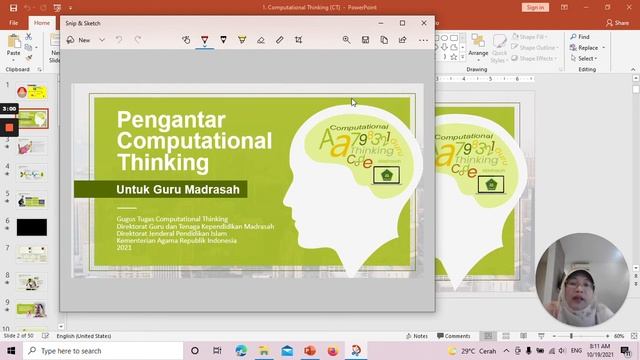Open the File menu in PowerPoint
Viewport: 640px width, 360px height.
tap(13, 23)
